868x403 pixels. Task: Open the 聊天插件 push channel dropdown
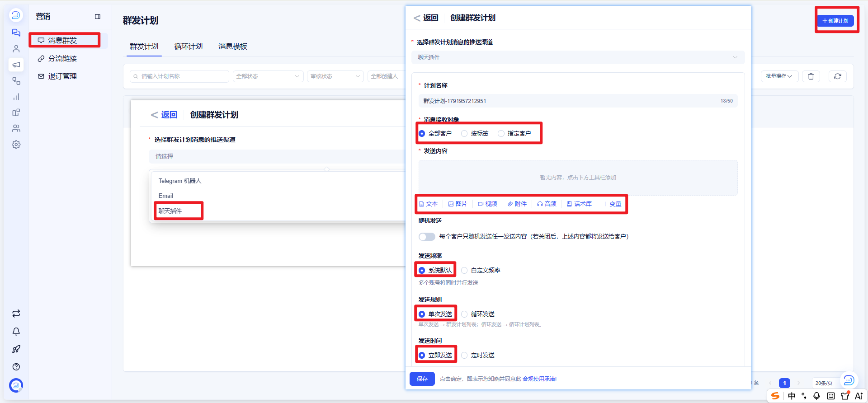tap(578, 57)
